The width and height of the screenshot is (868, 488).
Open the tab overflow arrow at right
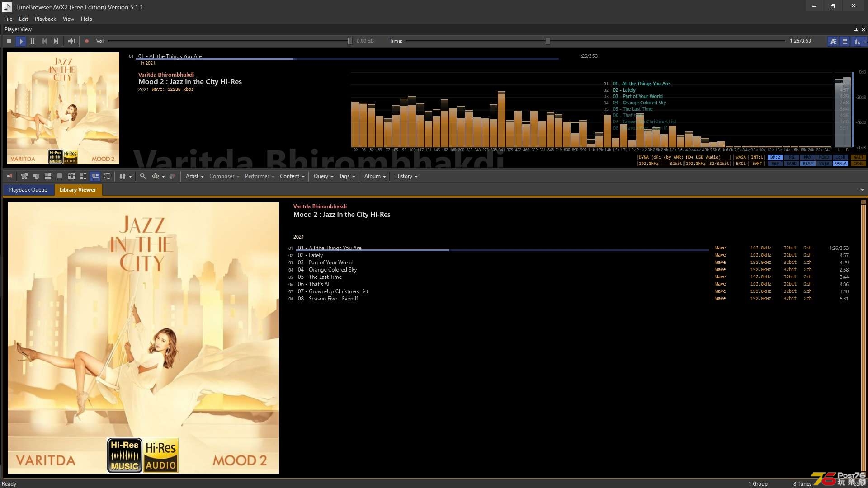pyautogui.click(x=862, y=190)
